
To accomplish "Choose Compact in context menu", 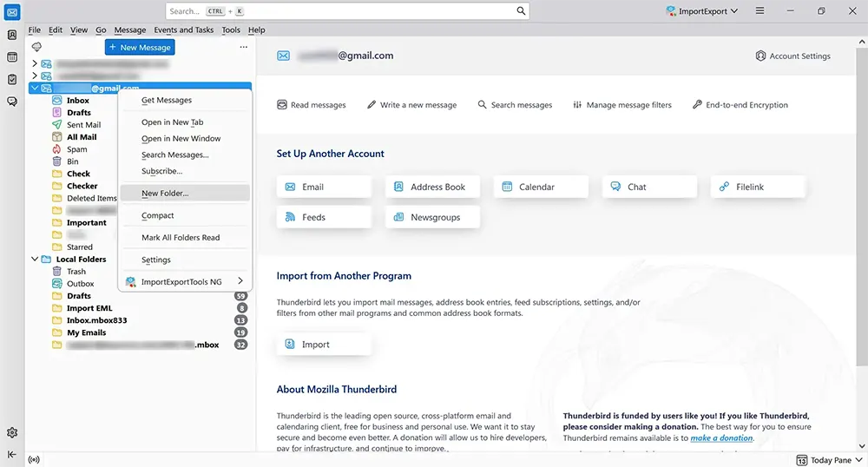I will pyautogui.click(x=186, y=215).
